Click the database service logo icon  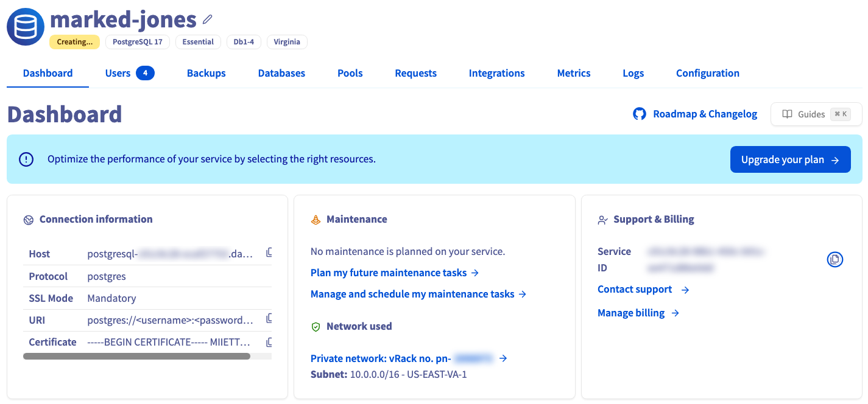coord(26,27)
